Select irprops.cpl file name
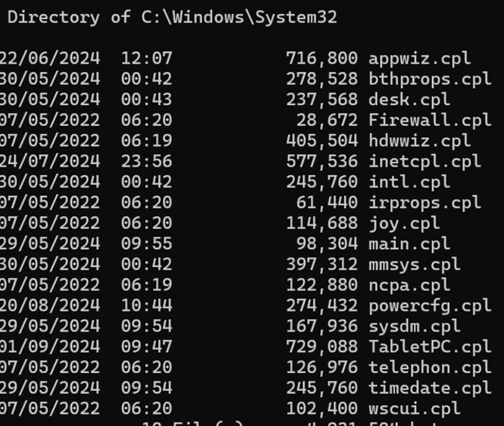 [425, 203]
